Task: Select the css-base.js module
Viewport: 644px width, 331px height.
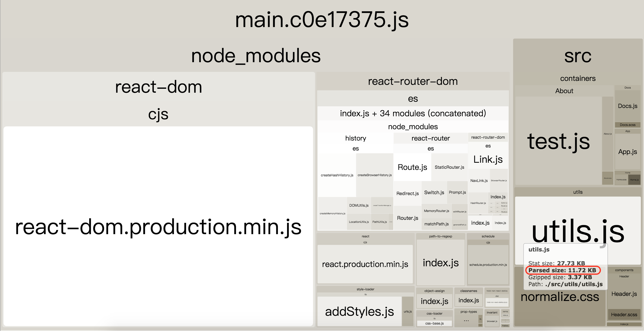Action: [x=434, y=323]
